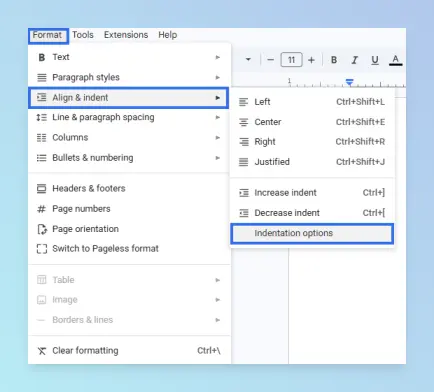The image size is (434, 392).
Task: Click the greyed Table icon
Action: click(x=42, y=280)
